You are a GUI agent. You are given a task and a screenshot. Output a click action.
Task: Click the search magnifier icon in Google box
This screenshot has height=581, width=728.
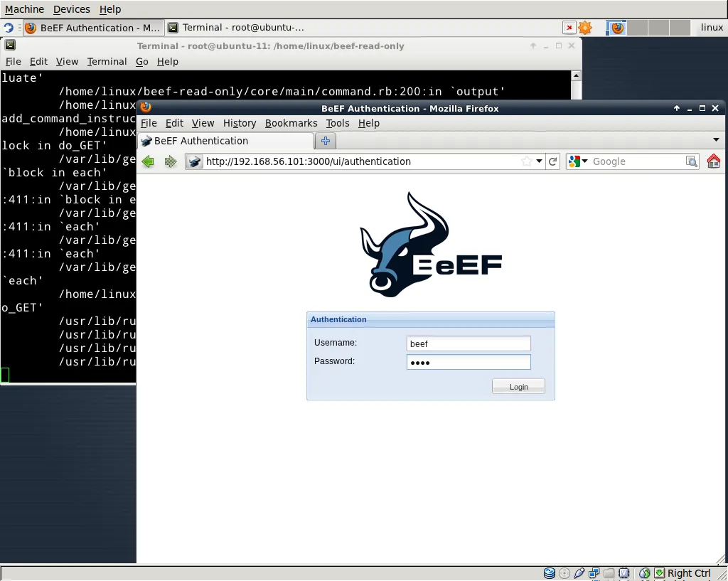tap(691, 161)
